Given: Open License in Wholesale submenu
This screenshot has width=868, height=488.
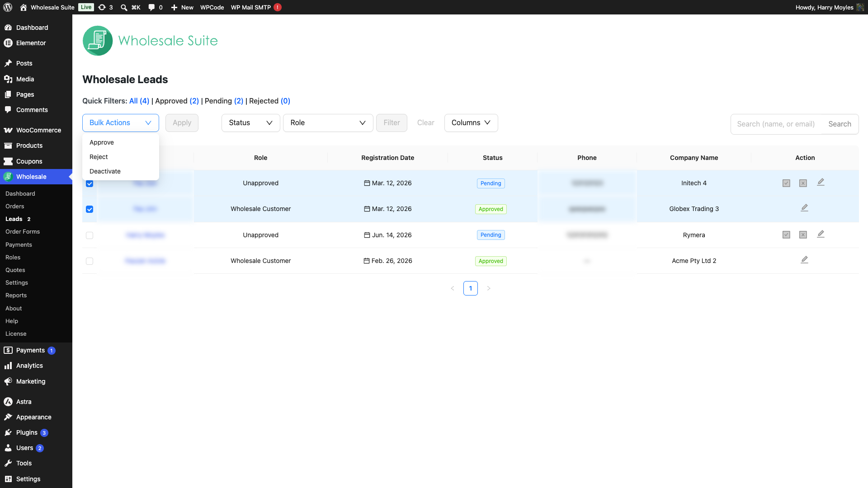Looking at the screenshot, I should [x=36, y=333].
